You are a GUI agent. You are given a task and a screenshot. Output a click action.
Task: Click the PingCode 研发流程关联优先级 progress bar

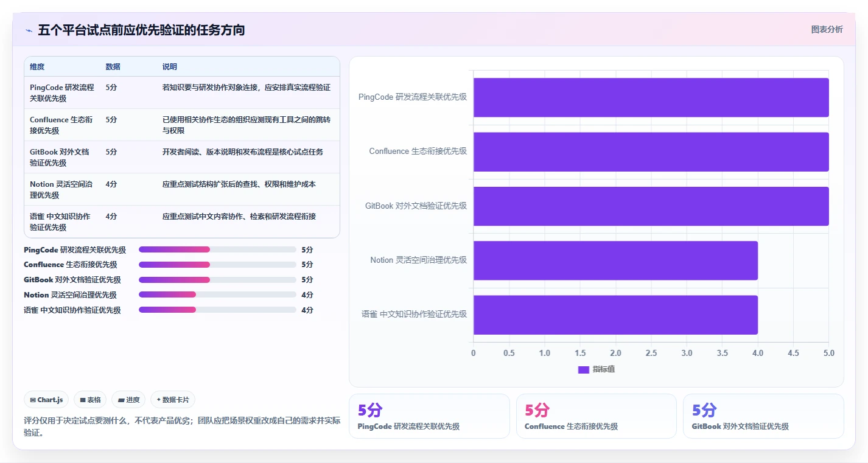coord(217,249)
